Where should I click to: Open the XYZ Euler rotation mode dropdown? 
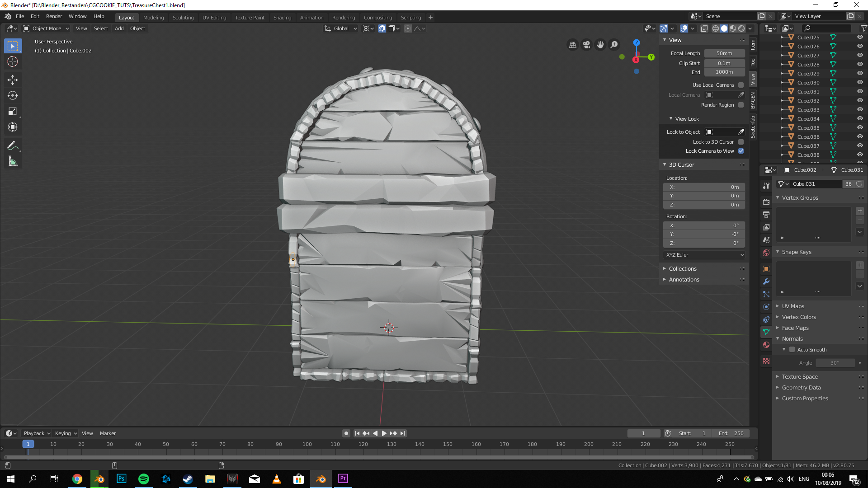click(x=704, y=255)
